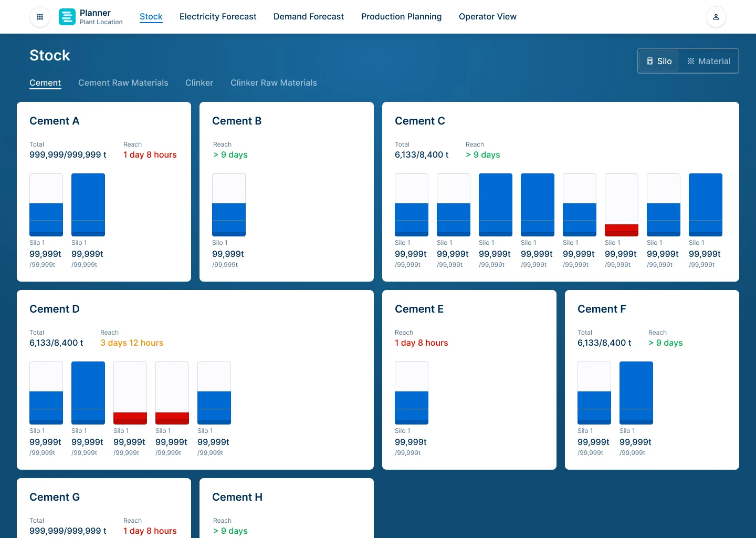Switch to Silo view toggle
Screen dimensions: 756x538
point(659,61)
